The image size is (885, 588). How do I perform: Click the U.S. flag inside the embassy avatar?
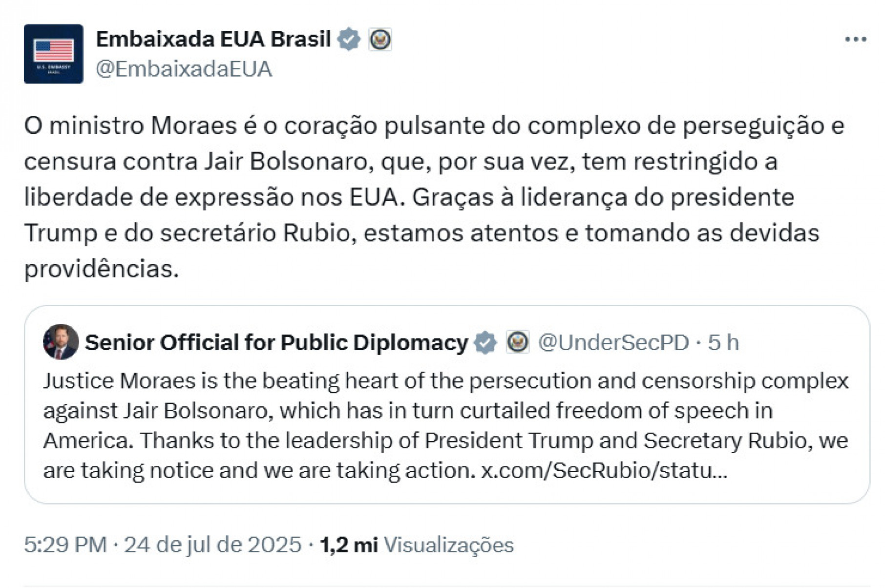click(x=54, y=49)
